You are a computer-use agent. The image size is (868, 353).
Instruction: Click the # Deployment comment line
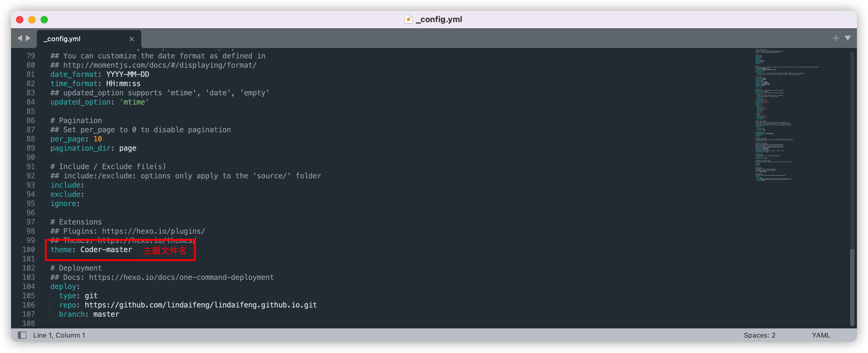coord(76,268)
